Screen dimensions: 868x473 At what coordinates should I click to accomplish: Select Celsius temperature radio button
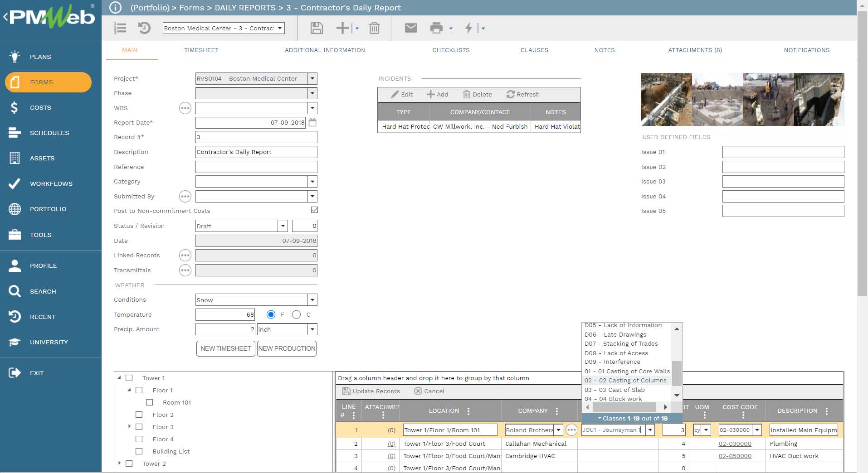pos(296,314)
